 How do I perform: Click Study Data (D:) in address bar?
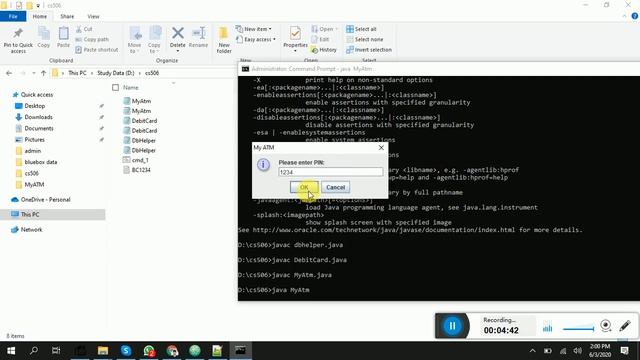116,73
